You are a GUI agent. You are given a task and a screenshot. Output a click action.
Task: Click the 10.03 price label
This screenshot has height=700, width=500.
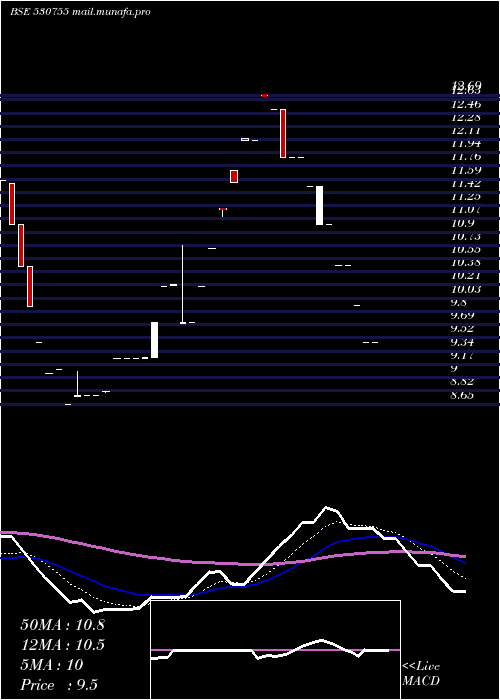pos(466,289)
